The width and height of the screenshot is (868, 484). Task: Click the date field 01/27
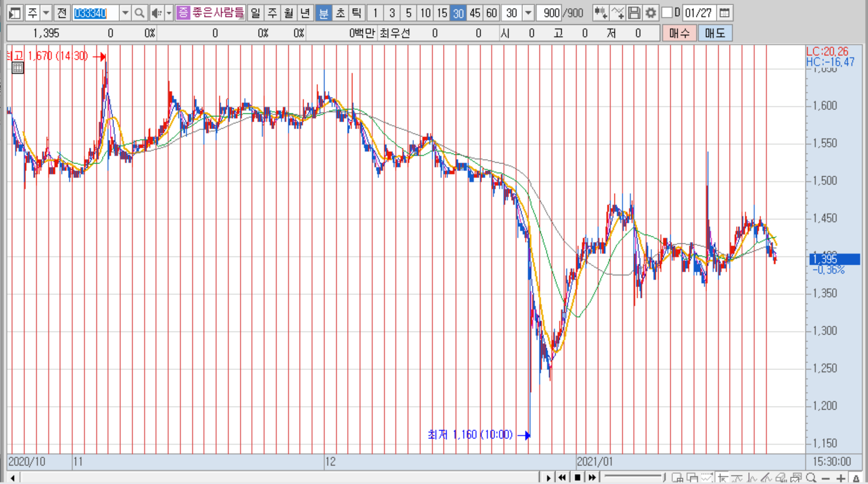coord(698,13)
